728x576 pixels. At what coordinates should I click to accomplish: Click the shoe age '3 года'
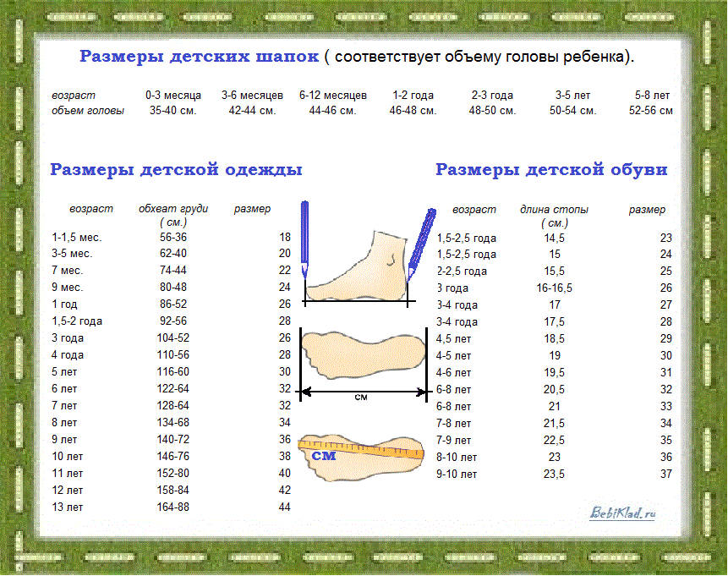[x=452, y=288]
